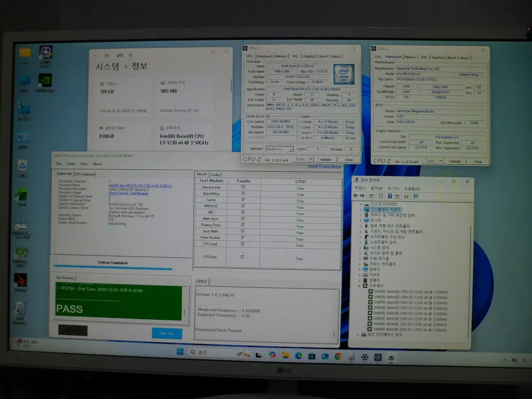Collapse the 프로세서 tree node
532x399 pixels.
coord(360,286)
